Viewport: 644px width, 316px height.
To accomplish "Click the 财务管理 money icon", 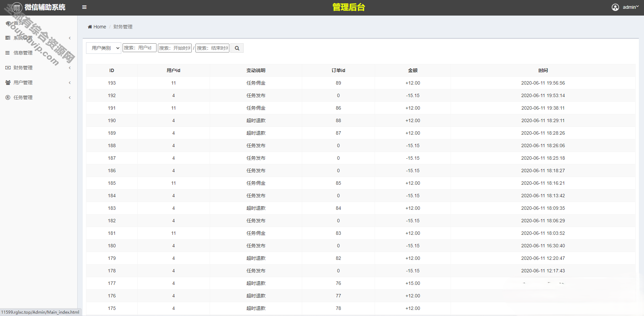I will (x=8, y=68).
